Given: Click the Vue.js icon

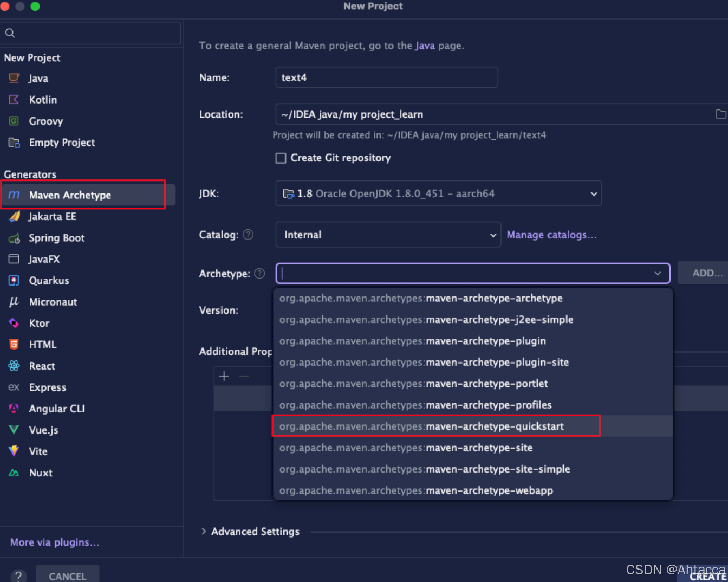Looking at the screenshot, I should pos(14,430).
